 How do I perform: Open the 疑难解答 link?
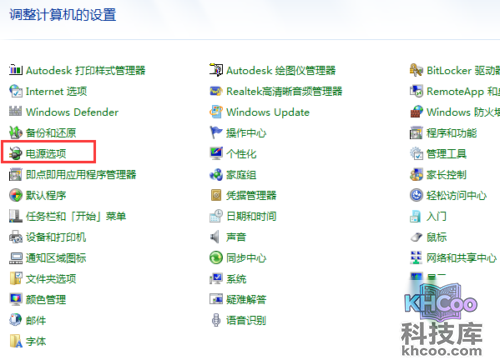coord(246,300)
